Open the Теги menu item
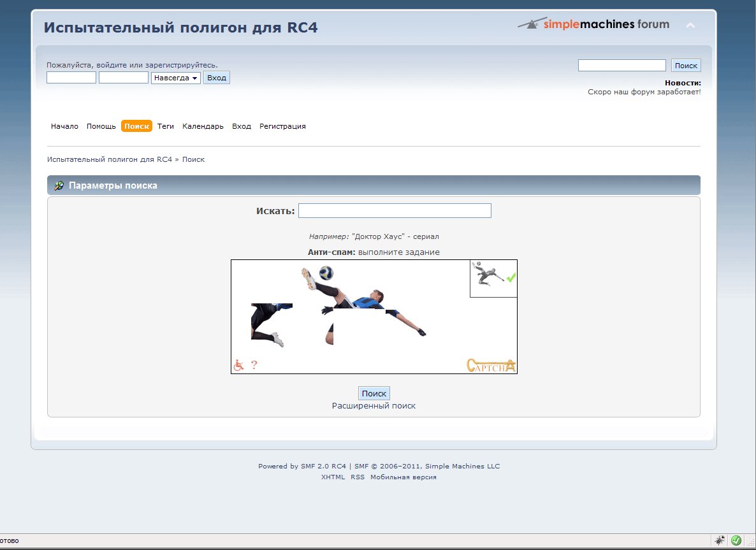This screenshot has height=550, width=756. coord(165,126)
